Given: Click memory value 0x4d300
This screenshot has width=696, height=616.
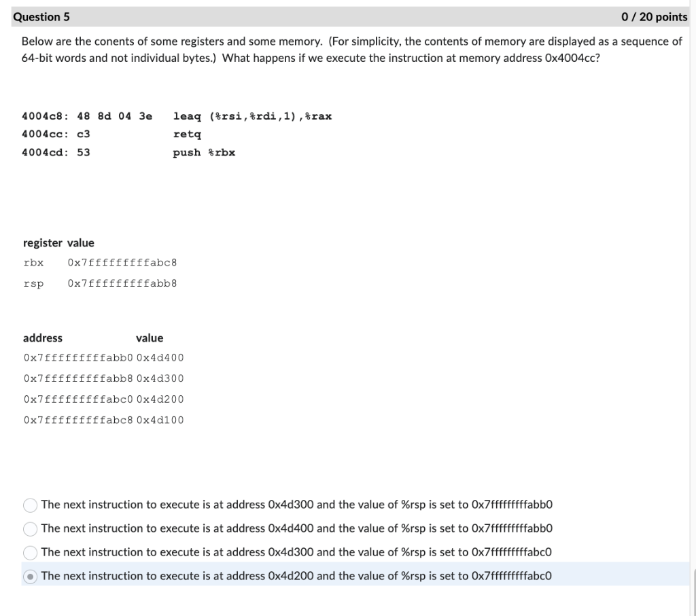Looking at the screenshot, I should [x=160, y=379].
